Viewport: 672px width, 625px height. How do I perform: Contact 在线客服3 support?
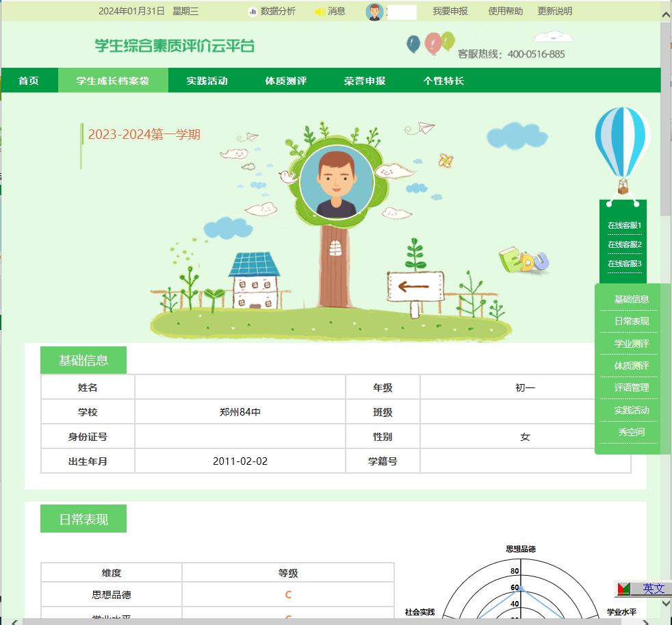coord(624,264)
